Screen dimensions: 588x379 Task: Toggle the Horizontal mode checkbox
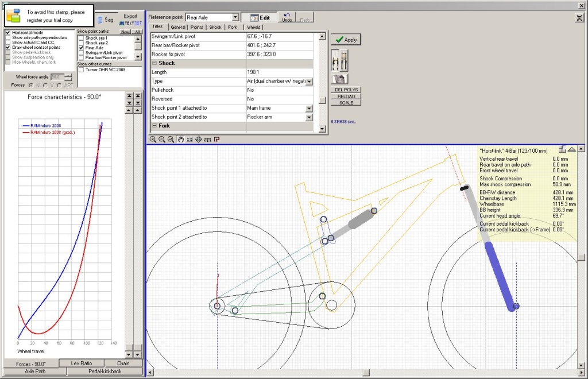coord(8,33)
